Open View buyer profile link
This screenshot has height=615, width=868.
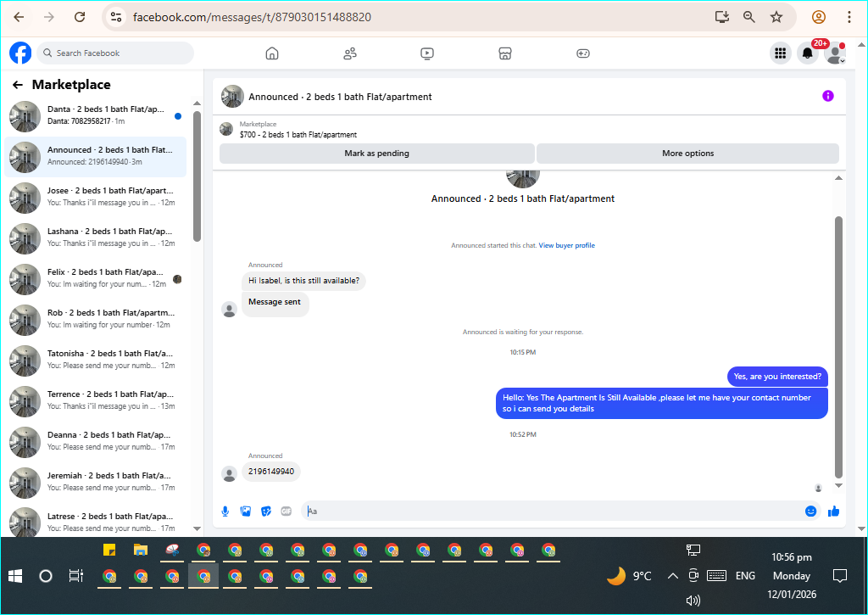(567, 245)
